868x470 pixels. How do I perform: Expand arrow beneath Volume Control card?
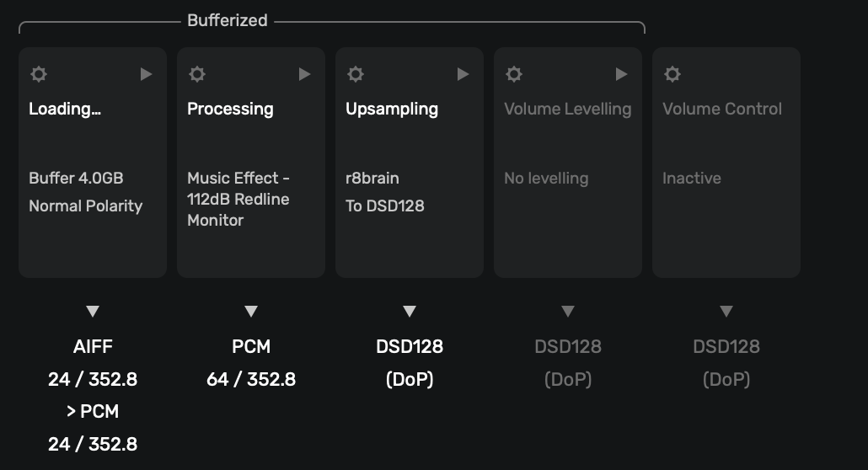pyautogui.click(x=726, y=312)
